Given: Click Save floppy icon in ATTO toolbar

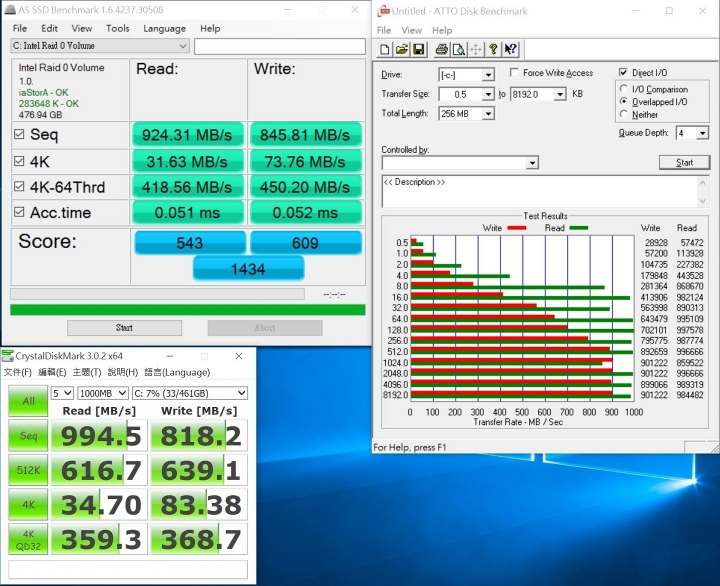Looking at the screenshot, I should click(x=418, y=49).
